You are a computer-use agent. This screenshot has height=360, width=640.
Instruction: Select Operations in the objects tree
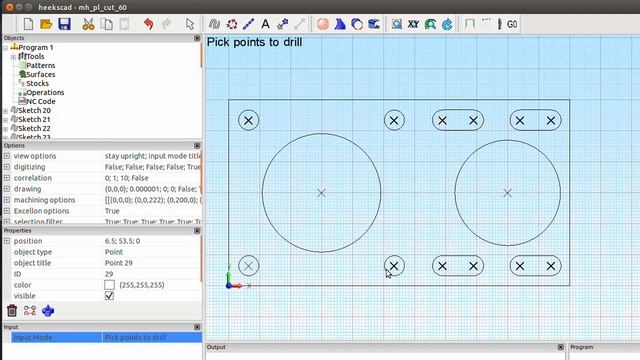(x=45, y=92)
